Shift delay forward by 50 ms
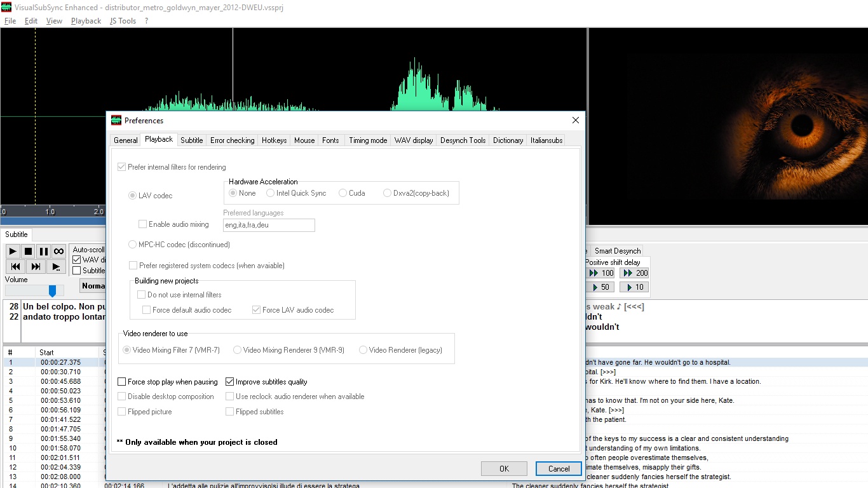868x488 pixels. 601,287
